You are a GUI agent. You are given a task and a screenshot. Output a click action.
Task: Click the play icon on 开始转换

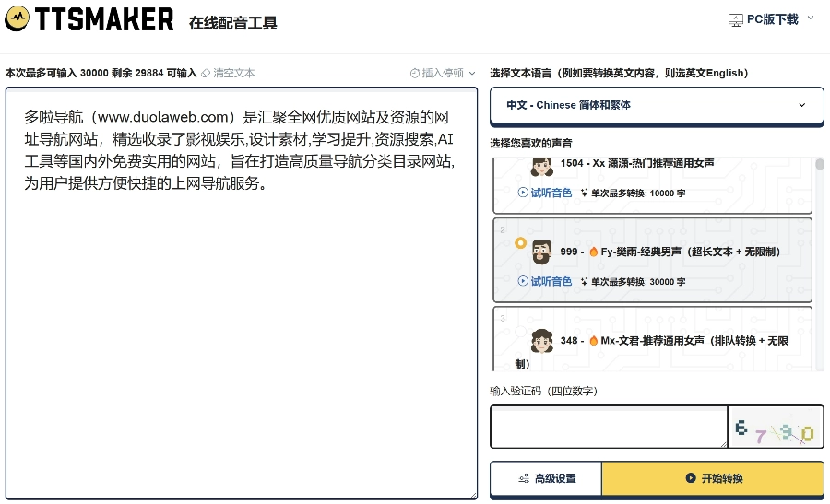(691, 478)
